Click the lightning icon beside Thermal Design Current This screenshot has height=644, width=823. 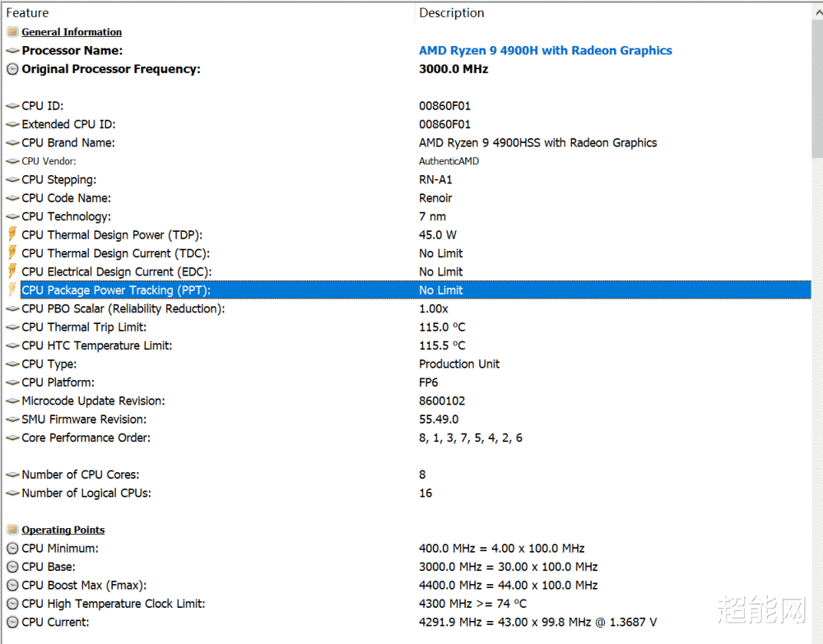click(x=12, y=253)
